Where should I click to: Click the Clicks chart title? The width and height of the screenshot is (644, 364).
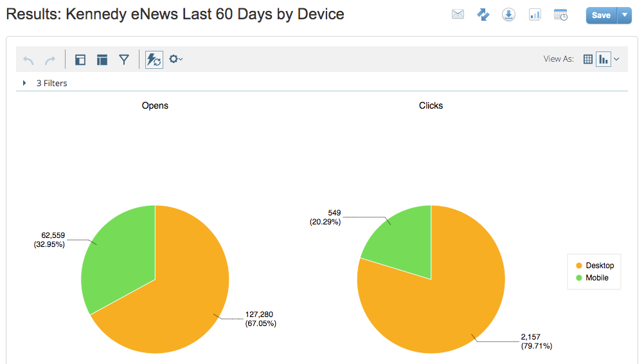[x=431, y=105]
